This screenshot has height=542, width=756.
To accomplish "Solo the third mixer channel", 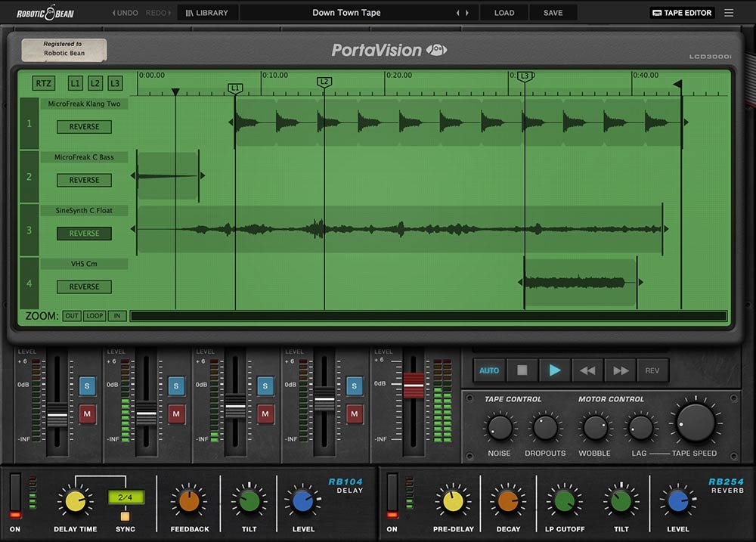I will (265, 386).
